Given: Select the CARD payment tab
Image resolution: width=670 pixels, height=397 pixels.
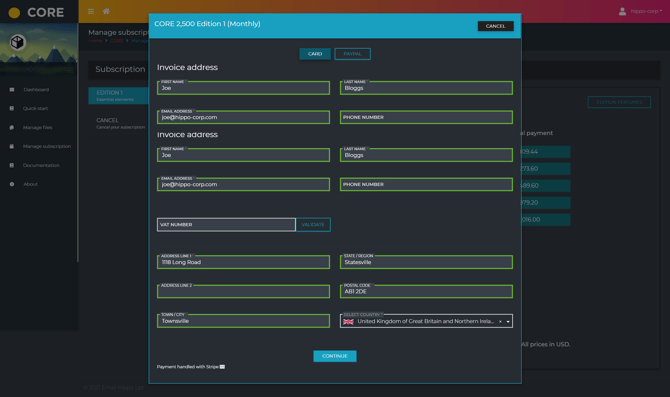Looking at the screenshot, I should 315,54.
